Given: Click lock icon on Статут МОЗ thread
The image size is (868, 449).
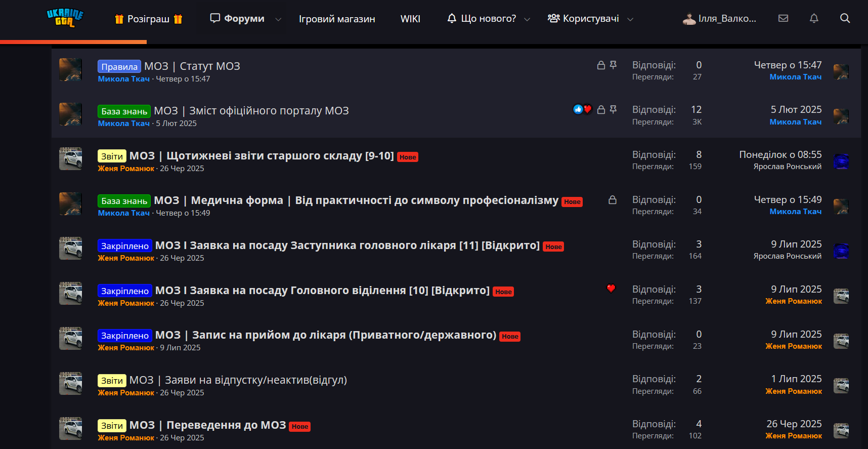Looking at the screenshot, I should click(601, 65).
